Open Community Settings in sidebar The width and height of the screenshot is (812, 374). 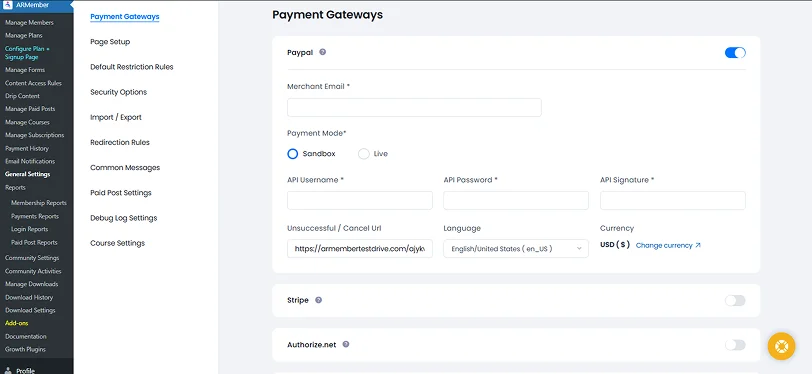(32, 258)
